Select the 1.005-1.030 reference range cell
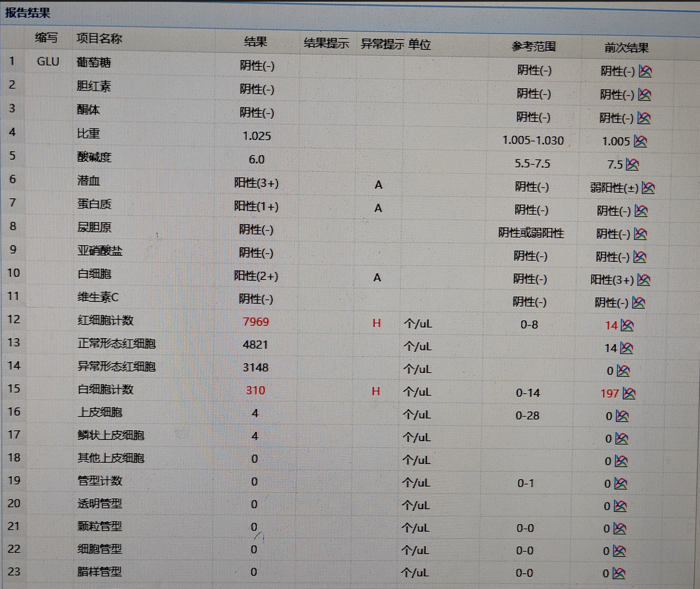Viewport: 700px width, 589px height. coord(533,140)
